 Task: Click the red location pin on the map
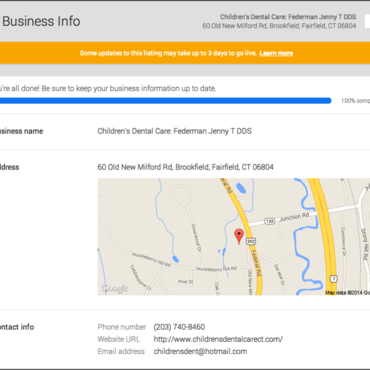click(239, 236)
